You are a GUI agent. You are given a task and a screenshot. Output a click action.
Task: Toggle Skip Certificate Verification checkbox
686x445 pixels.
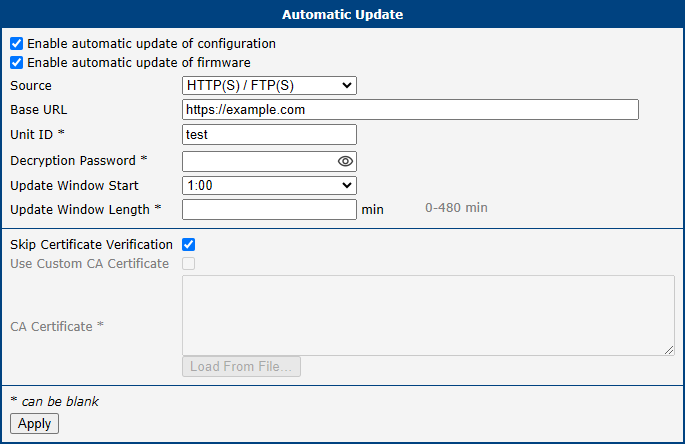[x=189, y=245]
